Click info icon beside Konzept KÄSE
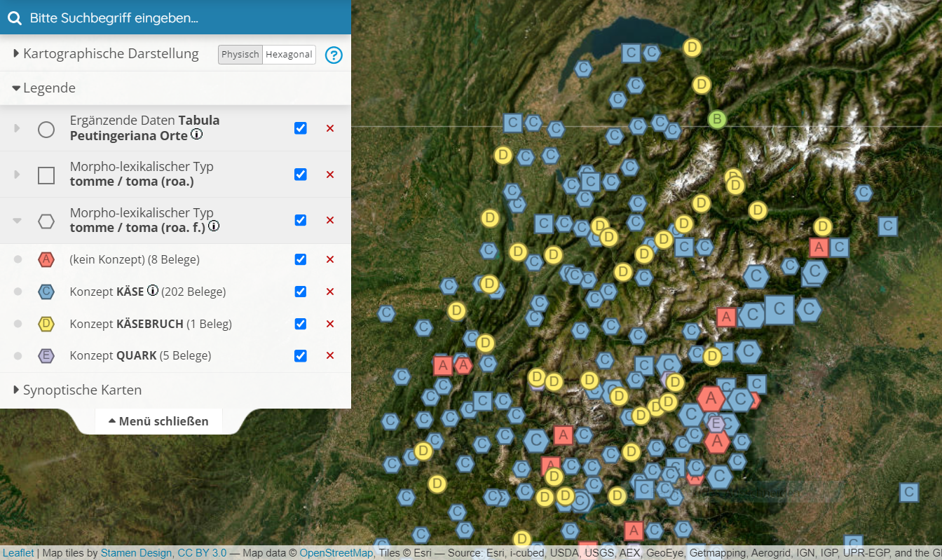Image resolution: width=942 pixels, height=560 pixels. tap(152, 291)
